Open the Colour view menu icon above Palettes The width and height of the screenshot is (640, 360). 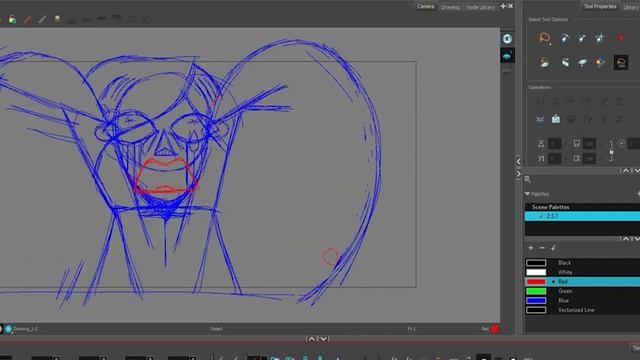[x=527, y=179]
